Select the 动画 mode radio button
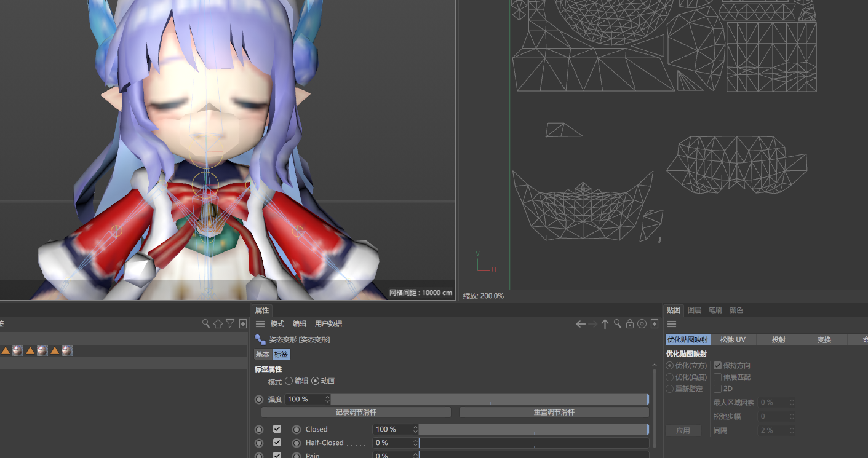This screenshot has height=458, width=868. (x=316, y=381)
